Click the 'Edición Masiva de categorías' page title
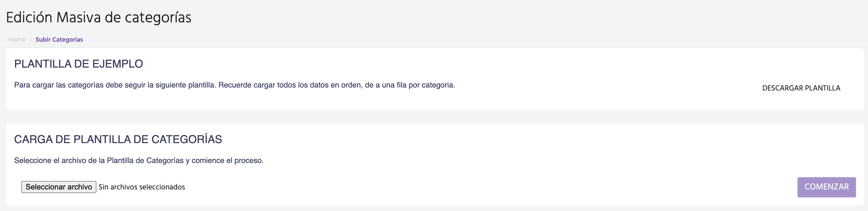The image size is (868, 211). (x=98, y=17)
